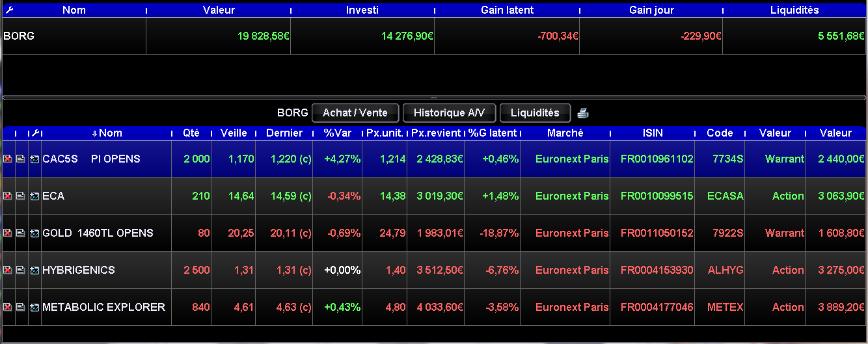Select the GOLD 1460TL OPENS name cell
This screenshot has width=868, height=344.
point(107,233)
